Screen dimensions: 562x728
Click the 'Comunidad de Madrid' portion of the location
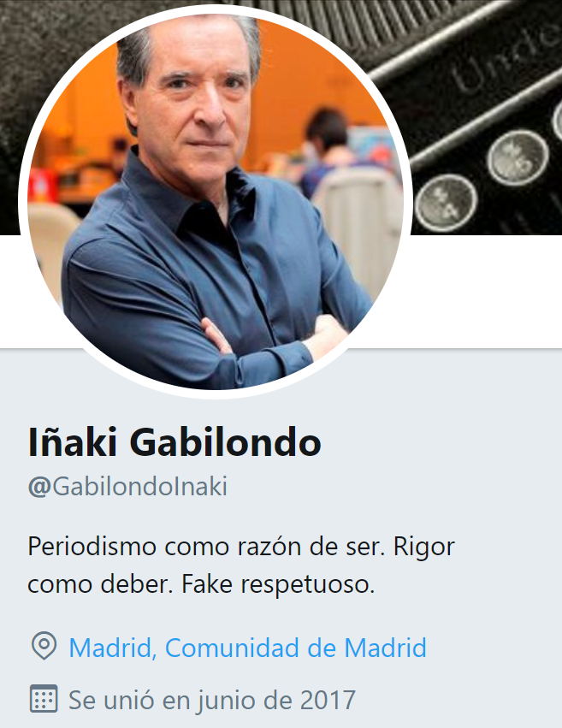pos(296,648)
